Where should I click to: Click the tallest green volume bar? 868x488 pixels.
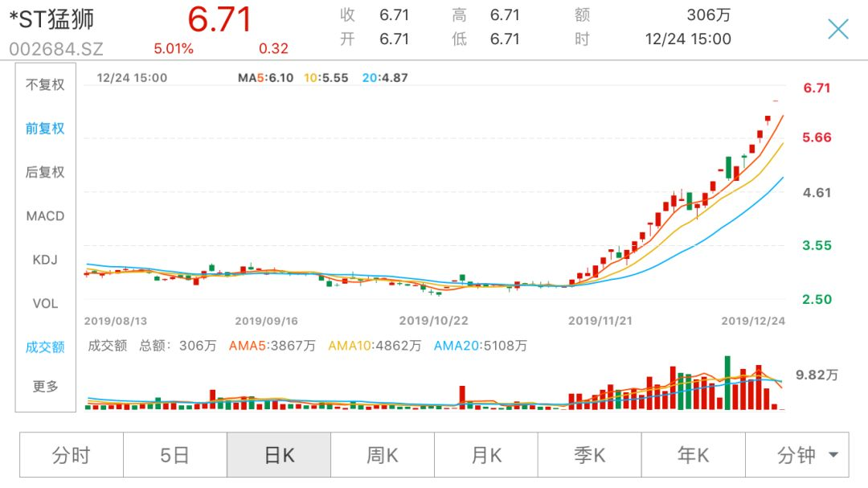point(727,383)
